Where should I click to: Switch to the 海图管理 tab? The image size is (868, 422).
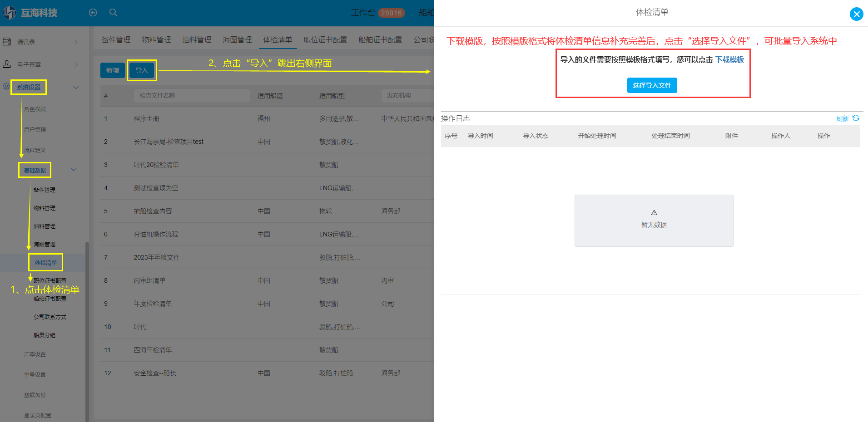coord(238,39)
